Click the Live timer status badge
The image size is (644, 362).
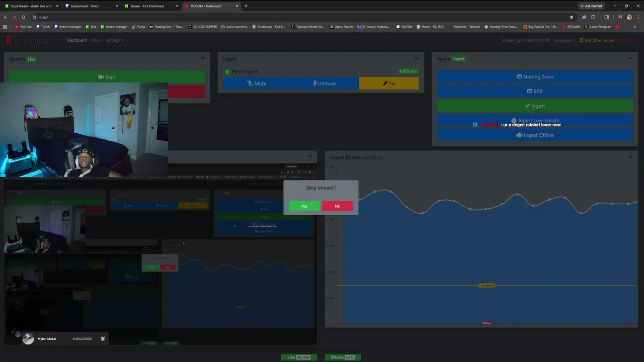click(x=299, y=357)
